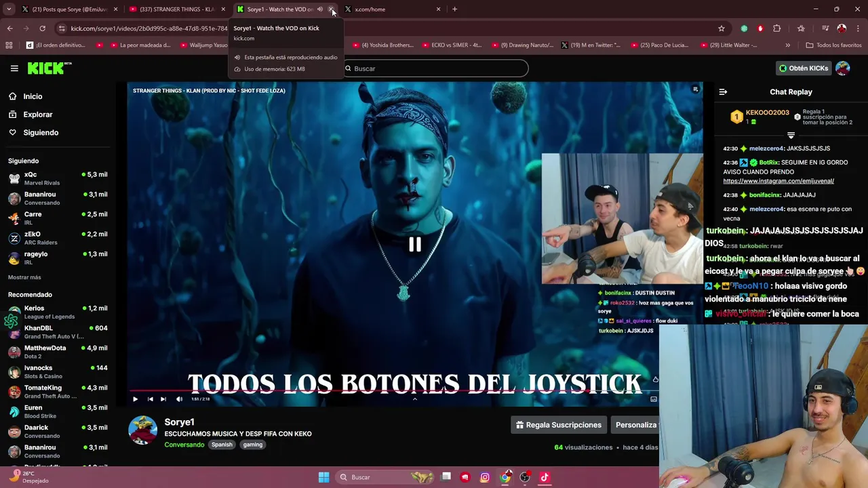Open Todos los favoritos folder
The image size is (868, 488).
(833, 45)
